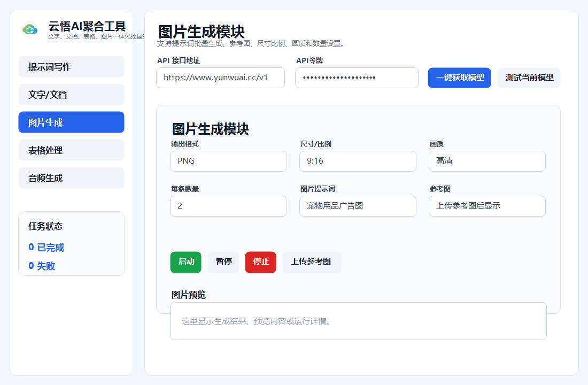Select the 图片生成 menu item
Screen dimensions: 588x385
coord(71,122)
